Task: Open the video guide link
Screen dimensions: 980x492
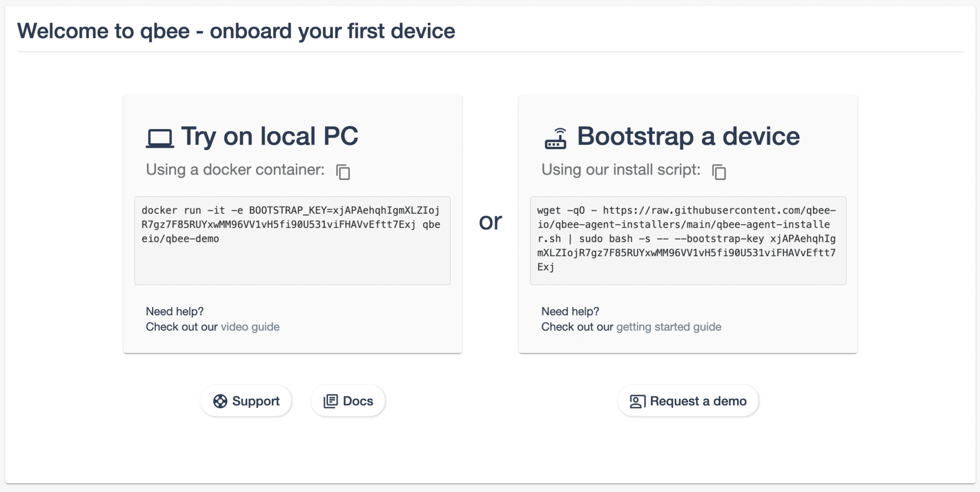Action: 250,327
